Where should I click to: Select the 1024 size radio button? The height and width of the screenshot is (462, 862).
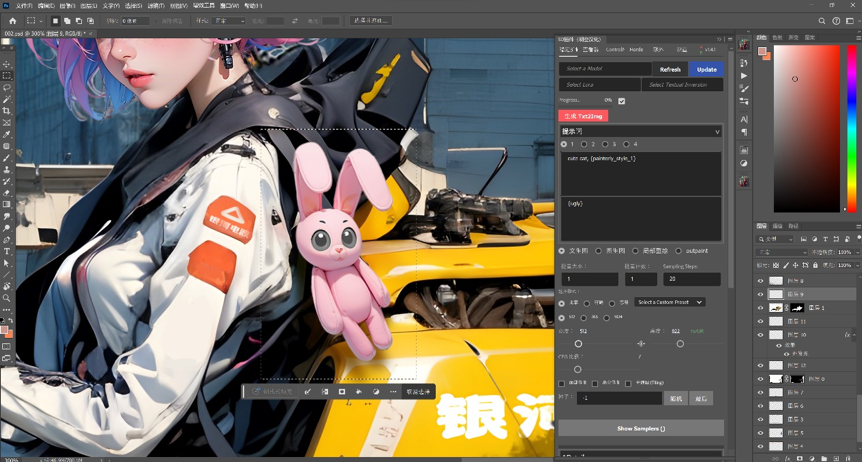point(606,318)
